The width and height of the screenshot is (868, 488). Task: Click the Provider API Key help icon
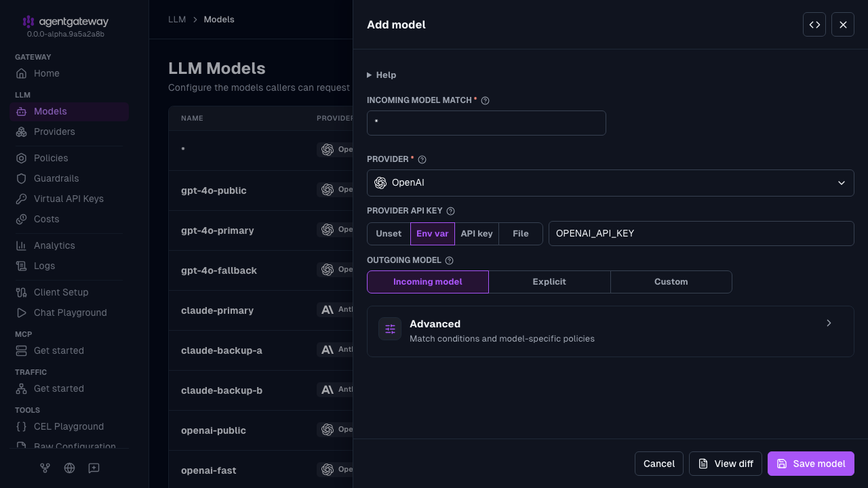click(x=450, y=211)
